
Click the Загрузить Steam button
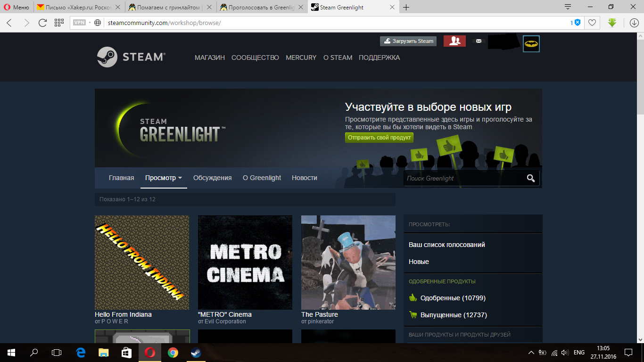[x=408, y=41]
